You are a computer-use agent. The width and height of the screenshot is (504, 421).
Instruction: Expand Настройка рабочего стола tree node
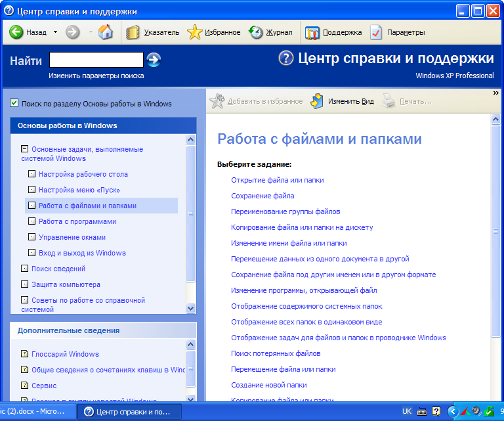click(x=31, y=174)
